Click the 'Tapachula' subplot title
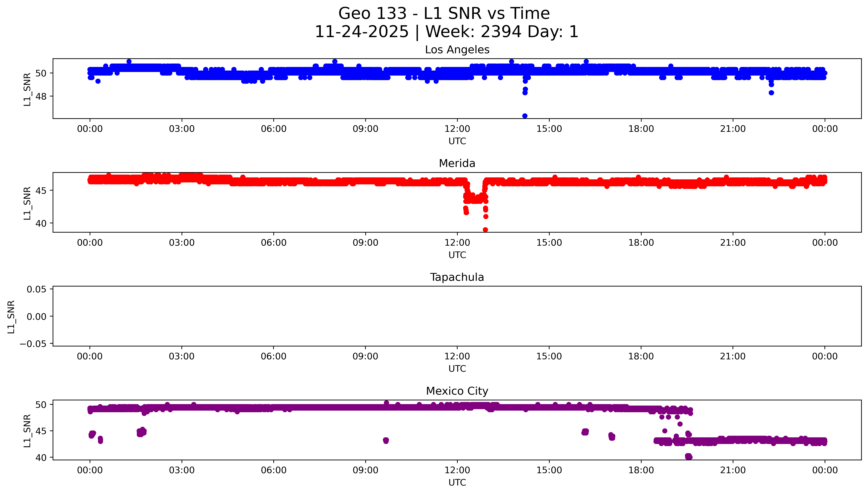 pyautogui.click(x=457, y=277)
